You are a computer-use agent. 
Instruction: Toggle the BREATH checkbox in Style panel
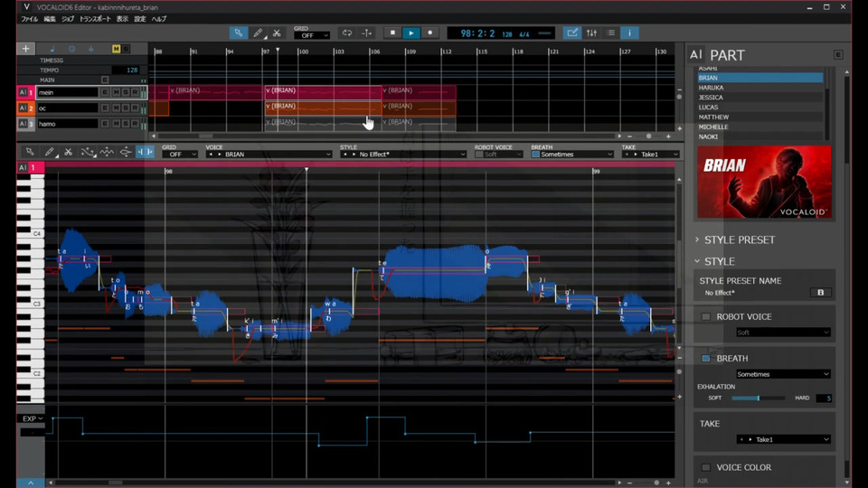click(x=706, y=359)
